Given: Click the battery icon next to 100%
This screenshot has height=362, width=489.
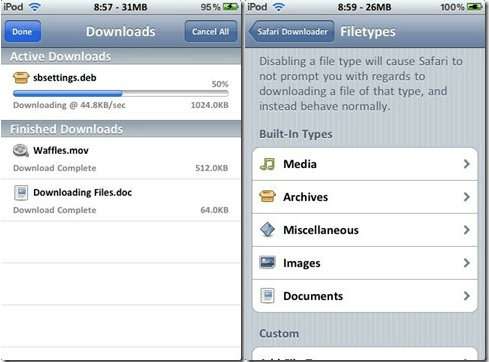Looking at the screenshot, I should pos(475,7).
